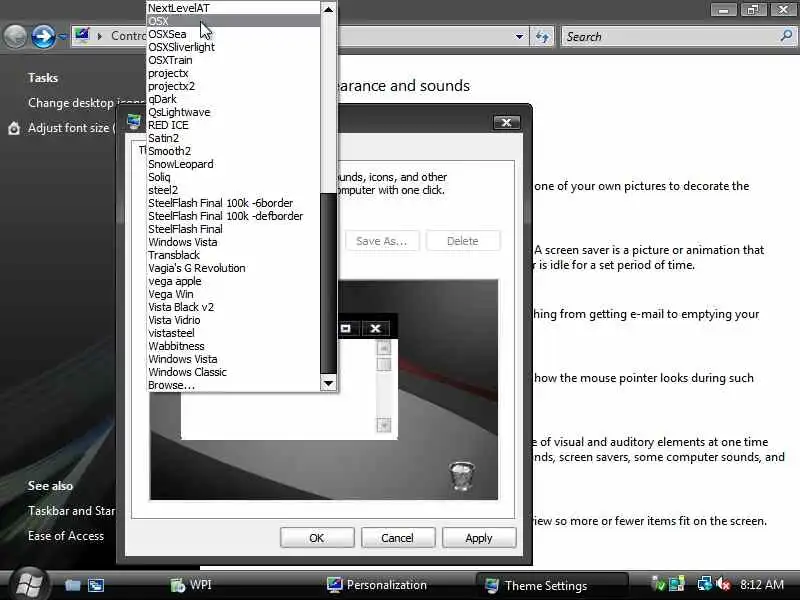The height and width of the screenshot is (600, 800).
Task: Click the explorer Forward arrow button
Action: click(43, 37)
